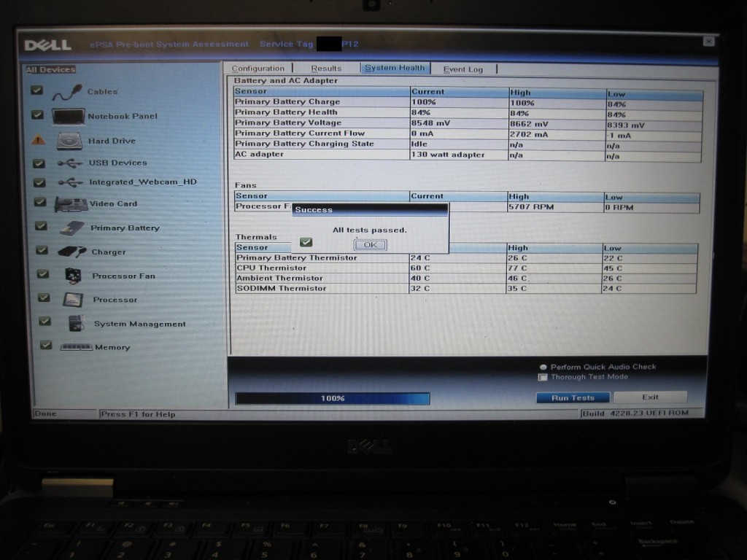Select the Memory module icon
The height and width of the screenshot is (560, 747).
tap(76, 347)
